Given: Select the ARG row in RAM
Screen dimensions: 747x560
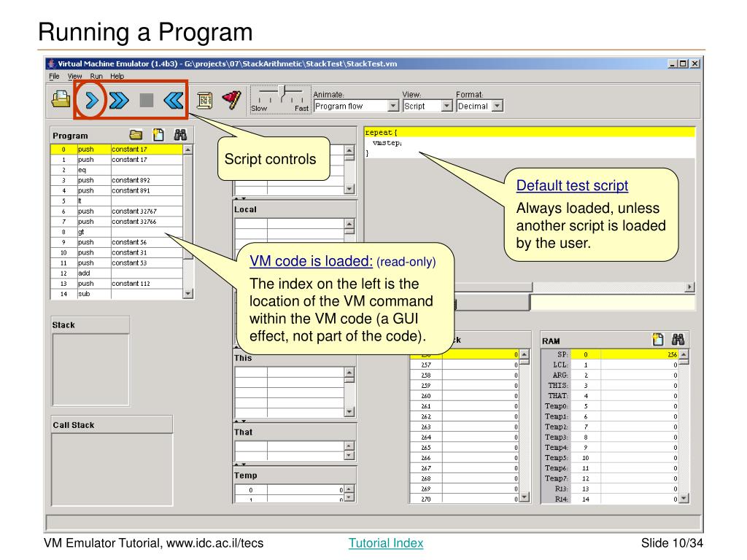Looking at the screenshot, I should (x=611, y=376).
